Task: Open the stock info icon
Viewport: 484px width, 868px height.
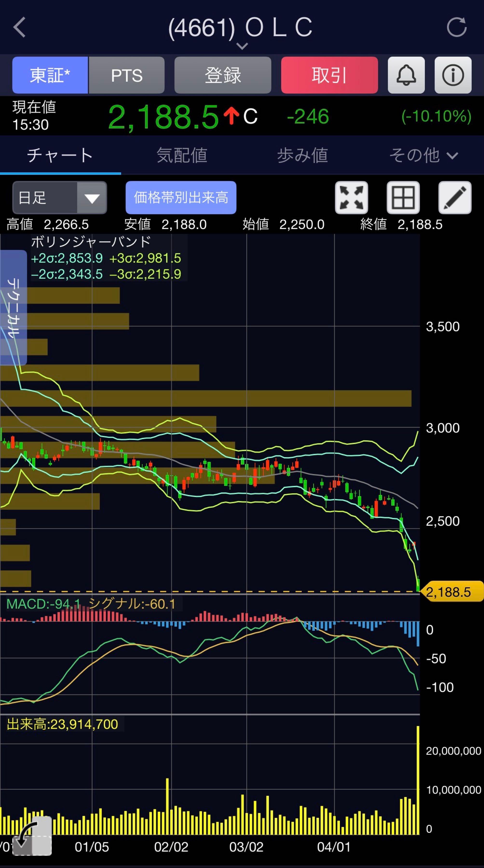Action: [x=453, y=75]
